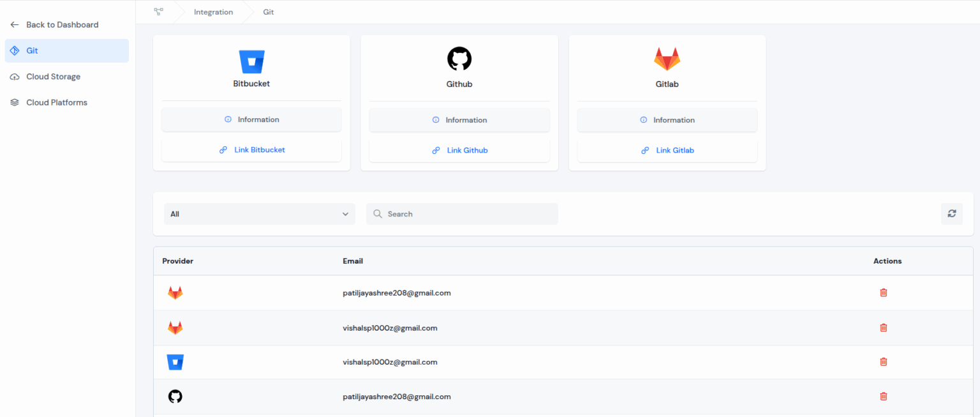Delete the Bitbucket vishalsp1000z@gmail.com account
Viewport: 980px width, 417px height.
[884, 361]
